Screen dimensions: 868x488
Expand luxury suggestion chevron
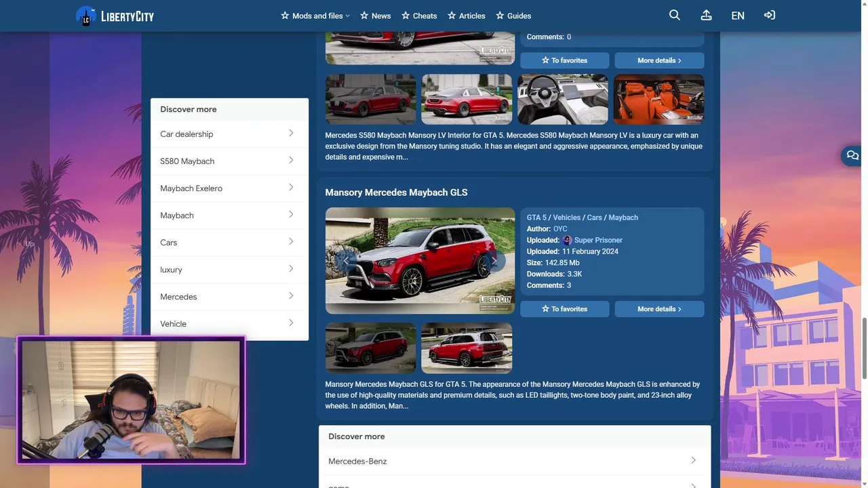[x=291, y=269]
